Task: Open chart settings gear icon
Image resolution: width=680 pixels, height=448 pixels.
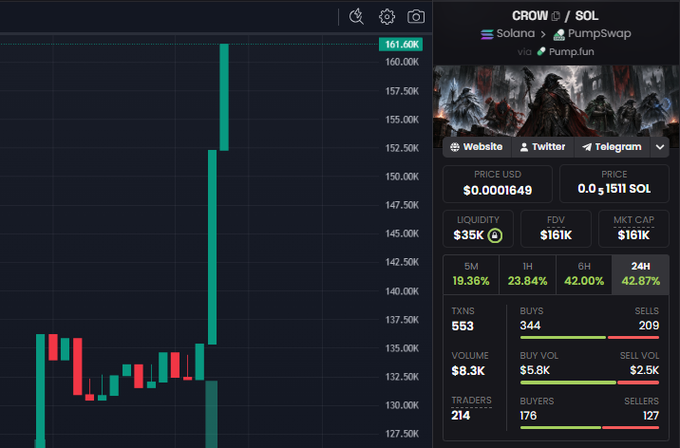Action: [x=387, y=16]
